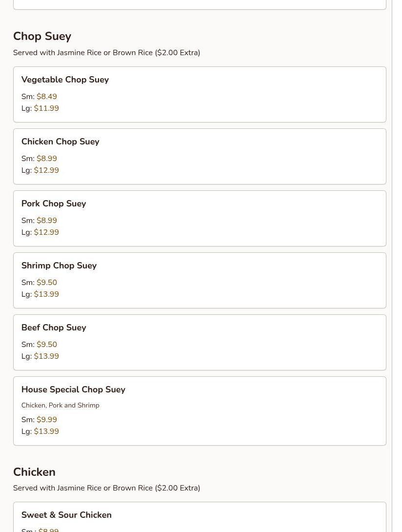This screenshot has height=532, width=402.
Task: Pick Vegetable Chop Suey small price $8.49
Action: [x=46, y=97]
